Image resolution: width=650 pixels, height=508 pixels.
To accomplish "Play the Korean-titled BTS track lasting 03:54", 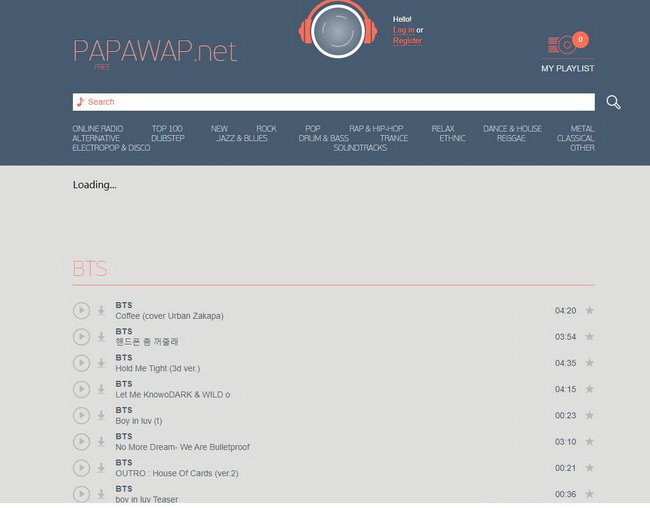I will pos(81,337).
